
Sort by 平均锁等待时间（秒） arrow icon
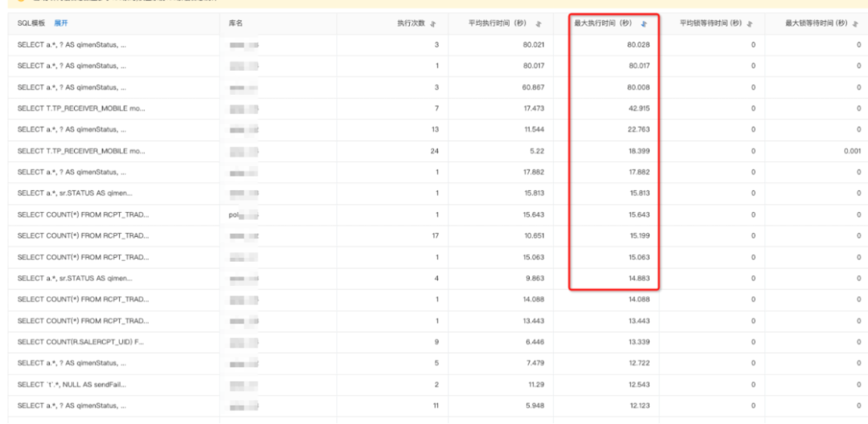pos(750,24)
